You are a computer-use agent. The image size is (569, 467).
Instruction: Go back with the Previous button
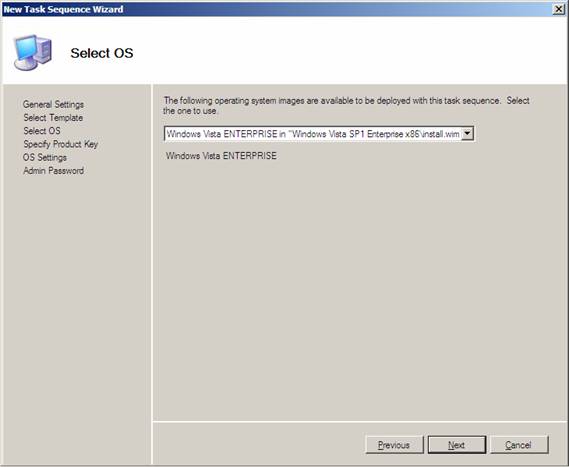[x=394, y=445]
